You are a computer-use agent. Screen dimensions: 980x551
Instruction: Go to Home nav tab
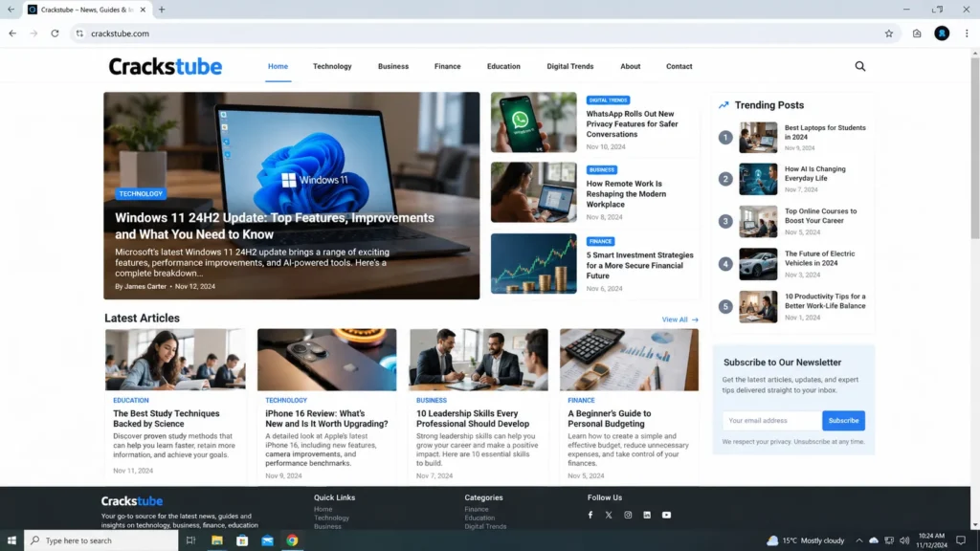pyautogui.click(x=278, y=66)
